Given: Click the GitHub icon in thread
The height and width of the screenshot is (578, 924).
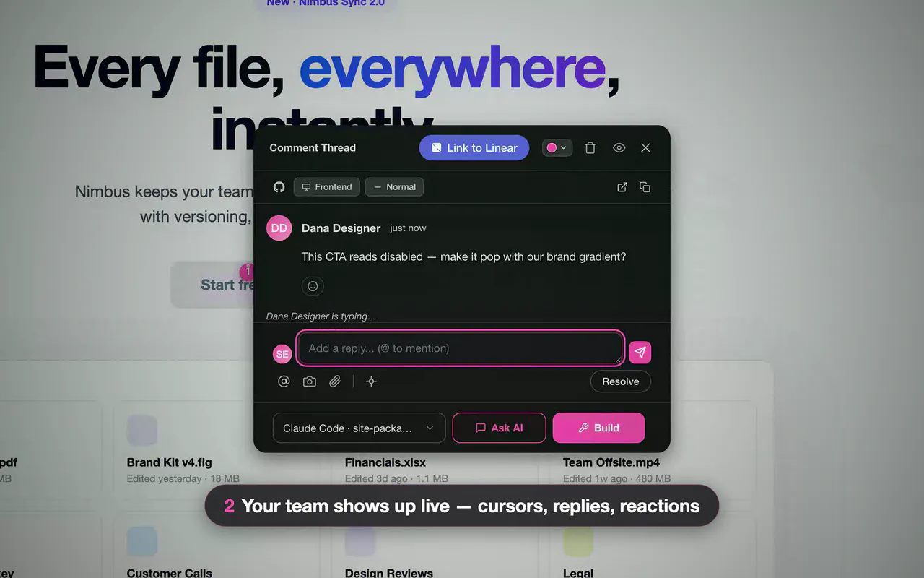Looking at the screenshot, I should [x=279, y=187].
